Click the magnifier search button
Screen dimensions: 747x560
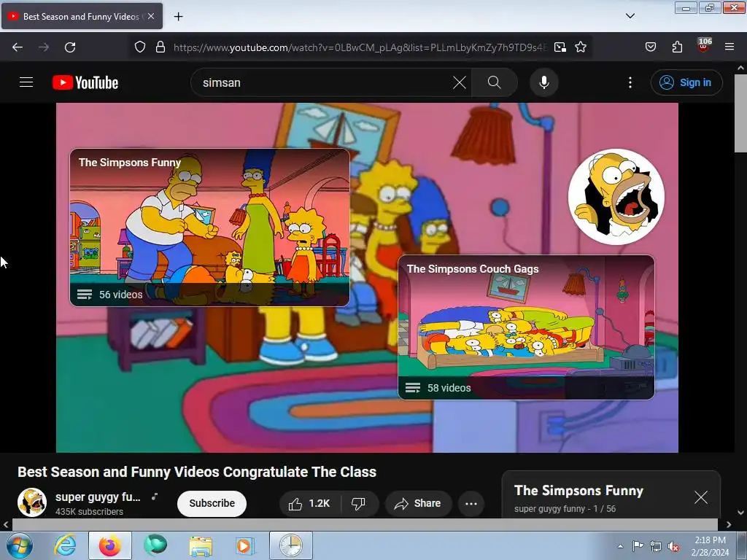point(495,82)
